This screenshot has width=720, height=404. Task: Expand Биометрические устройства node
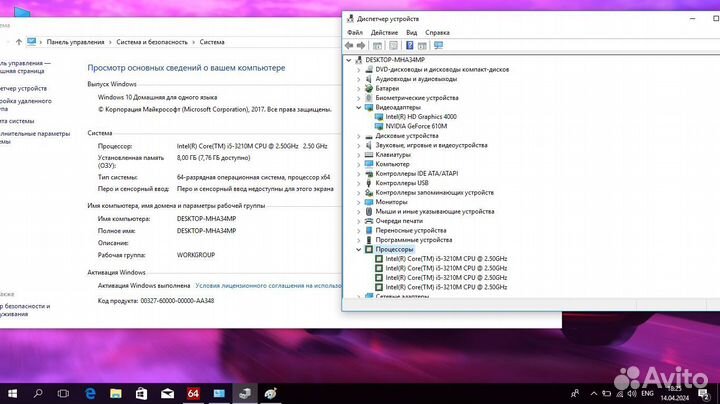[359, 98]
